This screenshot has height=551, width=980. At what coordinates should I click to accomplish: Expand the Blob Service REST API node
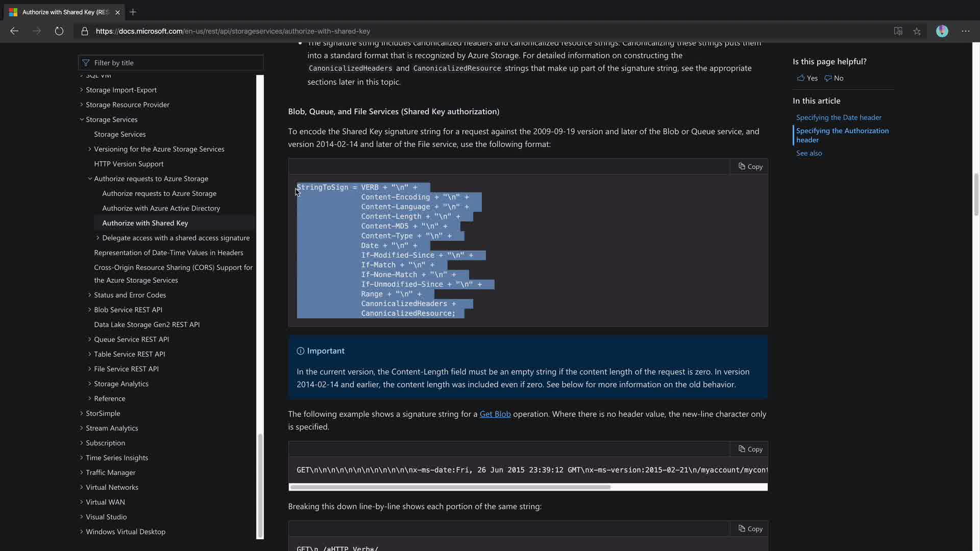point(90,310)
